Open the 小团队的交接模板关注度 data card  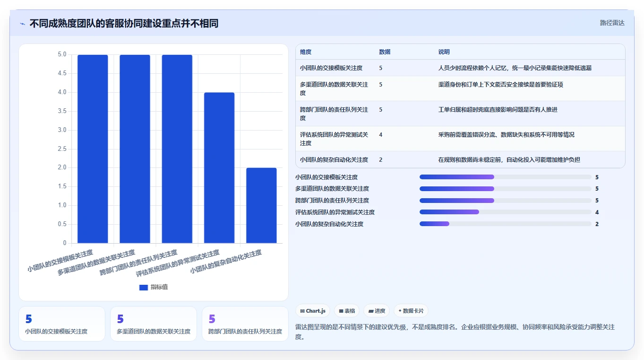(x=62, y=324)
